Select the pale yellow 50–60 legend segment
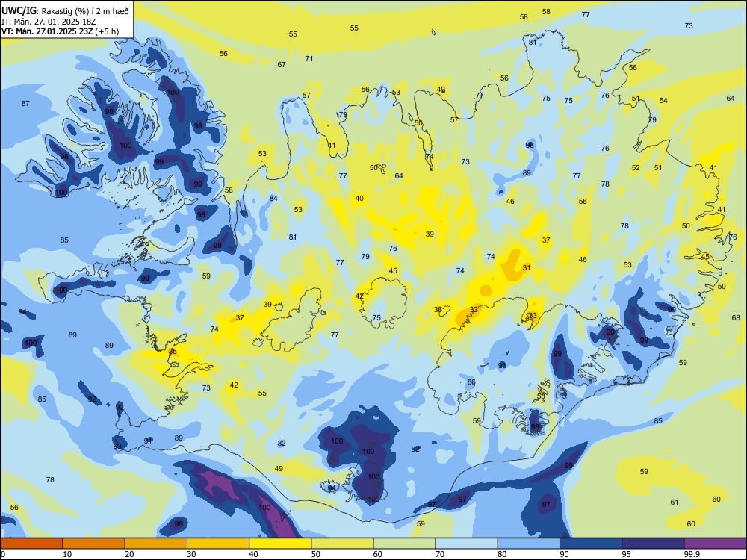Viewport: 747px width, 560px height. pos(342,544)
